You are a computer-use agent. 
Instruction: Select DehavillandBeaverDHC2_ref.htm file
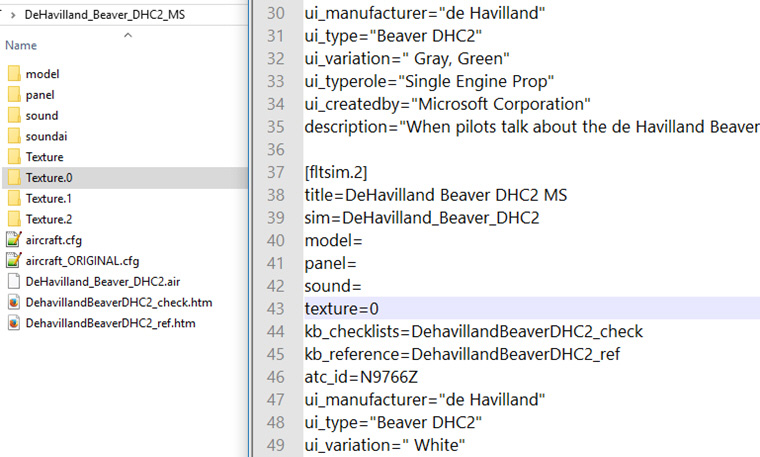(112, 323)
